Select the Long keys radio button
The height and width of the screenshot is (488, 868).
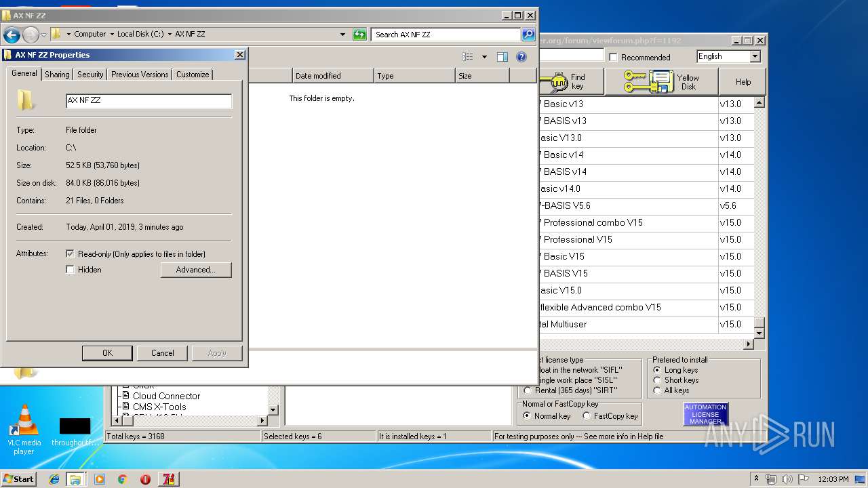click(657, 370)
